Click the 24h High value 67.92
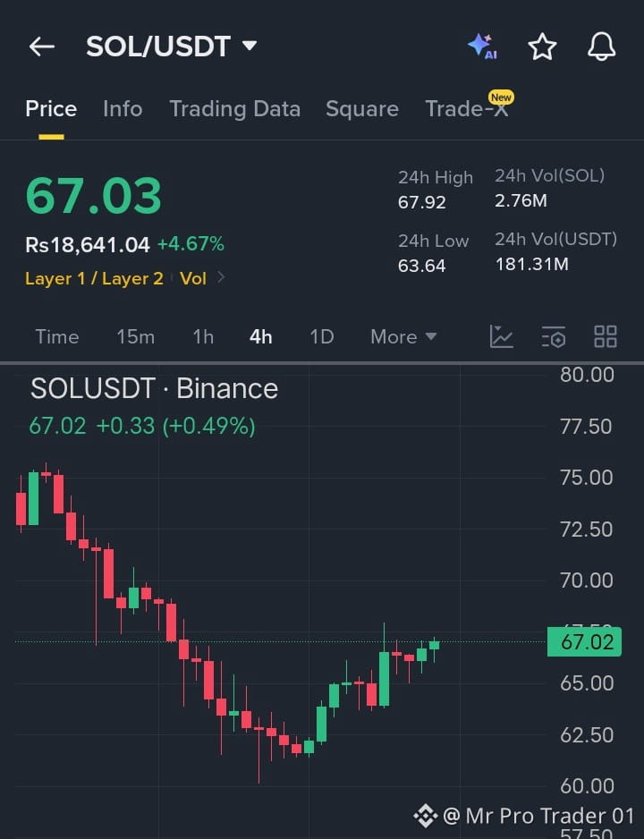The width and height of the screenshot is (644, 839). (422, 203)
